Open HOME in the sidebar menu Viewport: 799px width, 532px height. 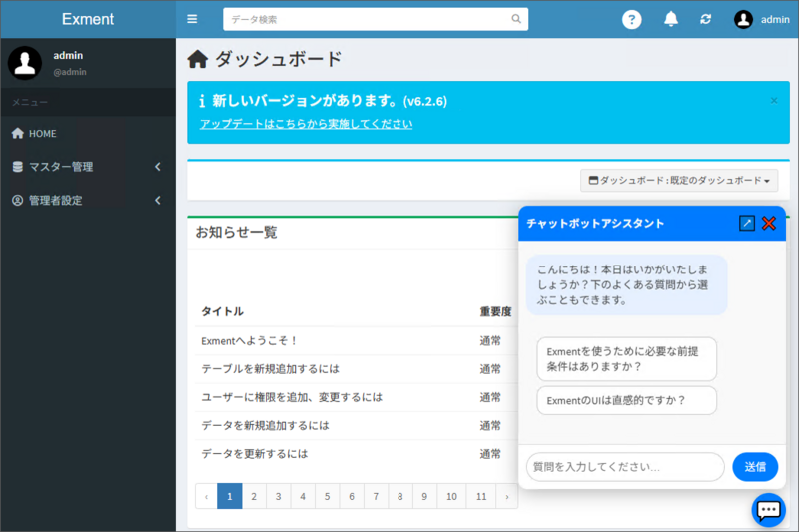coord(88,134)
